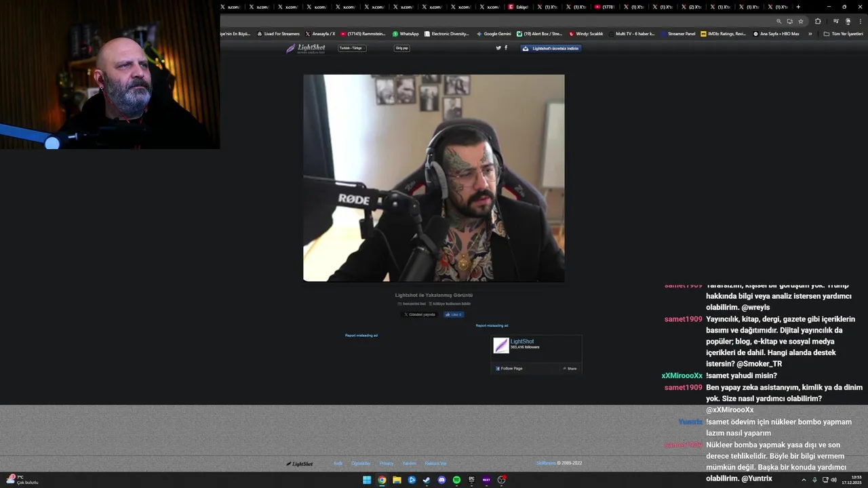Expand the bookmarks overflow chevron

point(810,34)
